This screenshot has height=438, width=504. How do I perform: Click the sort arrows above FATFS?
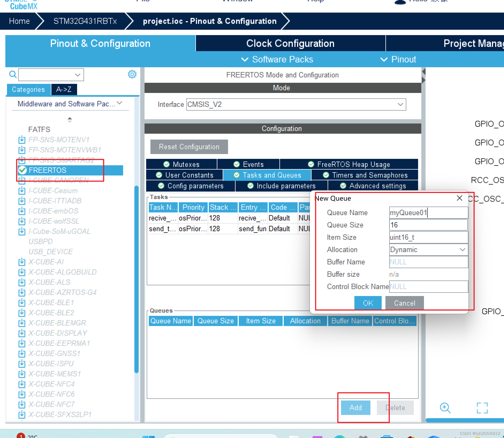tap(70, 120)
